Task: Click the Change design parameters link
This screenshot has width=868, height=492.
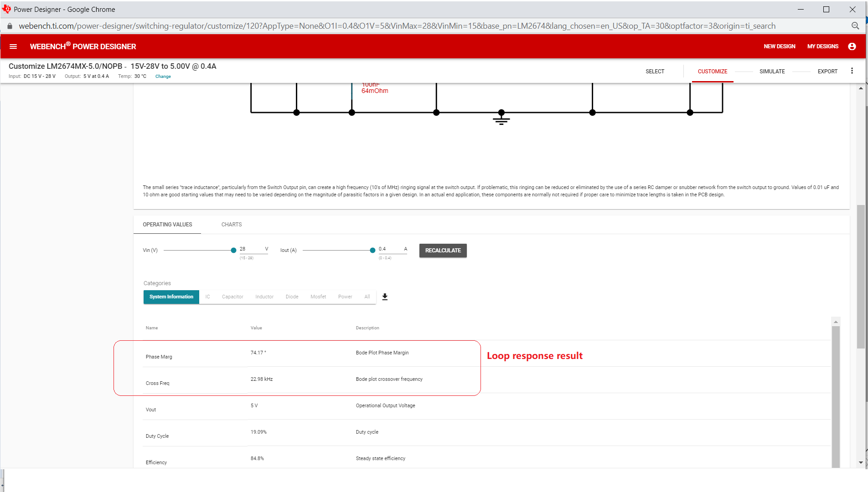Action: pyautogui.click(x=163, y=77)
